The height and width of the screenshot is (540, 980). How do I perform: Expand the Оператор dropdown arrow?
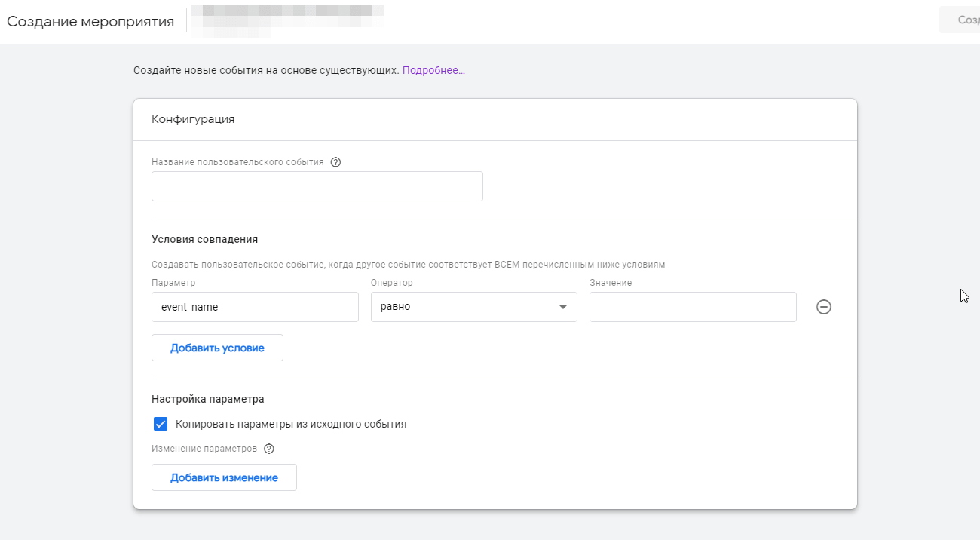tap(562, 308)
